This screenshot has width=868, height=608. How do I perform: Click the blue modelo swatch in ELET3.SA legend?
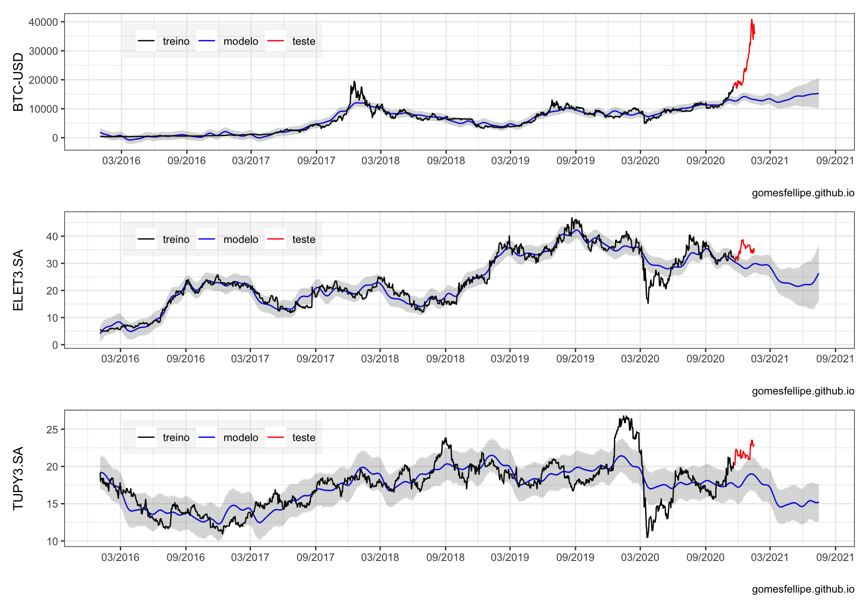(x=207, y=239)
